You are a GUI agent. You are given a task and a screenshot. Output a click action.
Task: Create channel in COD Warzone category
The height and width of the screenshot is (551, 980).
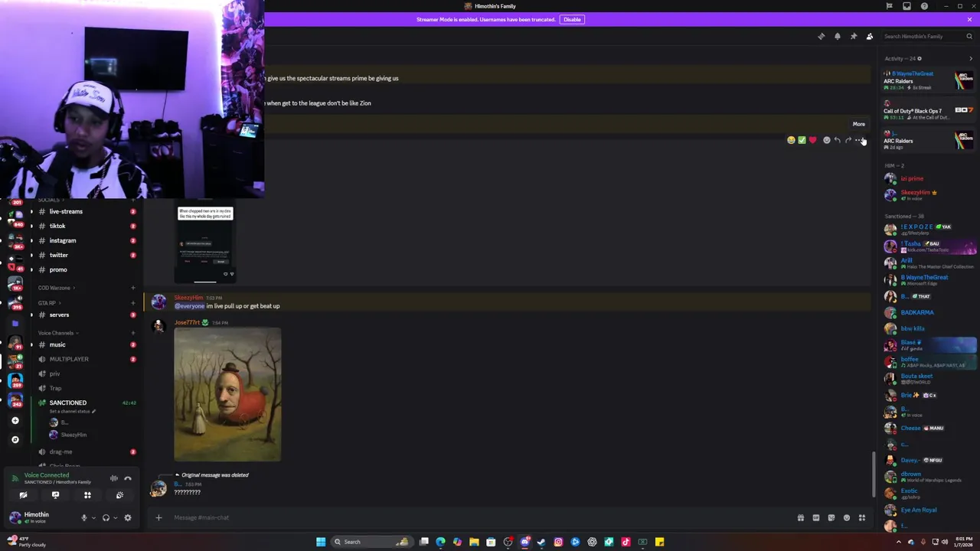[132, 288]
